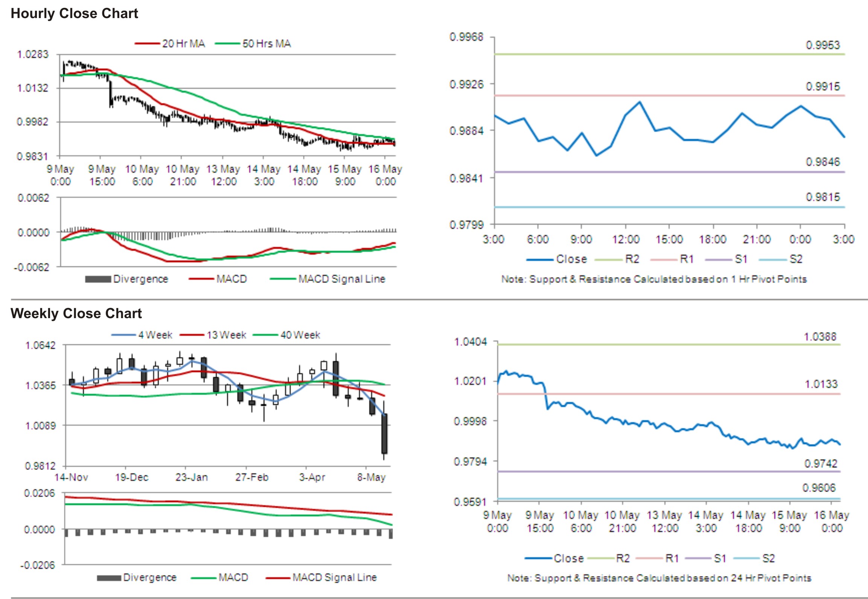This screenshot has height=599, width=868.
Task: Click the 23-Jan date label
Action: [192, 477]
